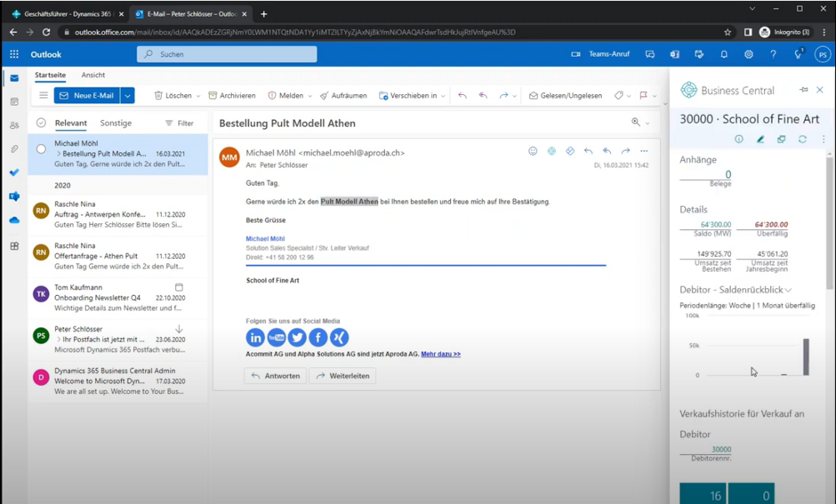Expand the ribbon options chevron
Viewport: 836px width, 504px height.
click(x=665, y=103)
